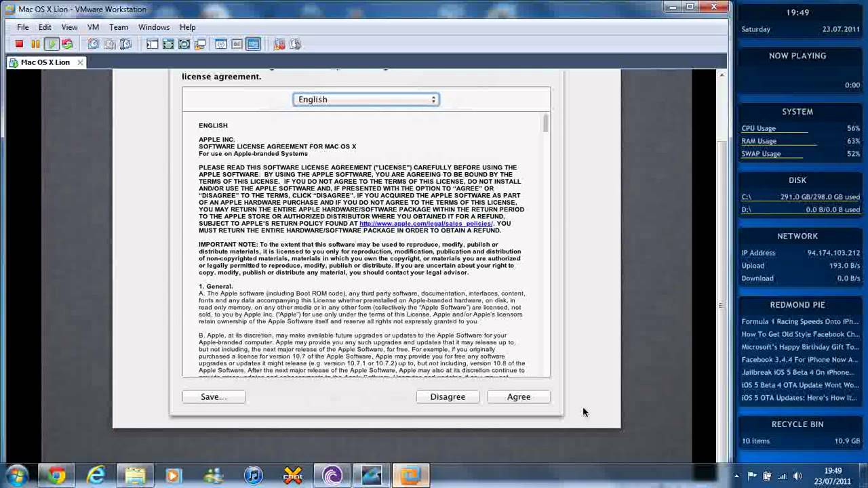Toggle the VMware sidebar view icon
This screenshot has height=488, width=868.
coord(152,44)
